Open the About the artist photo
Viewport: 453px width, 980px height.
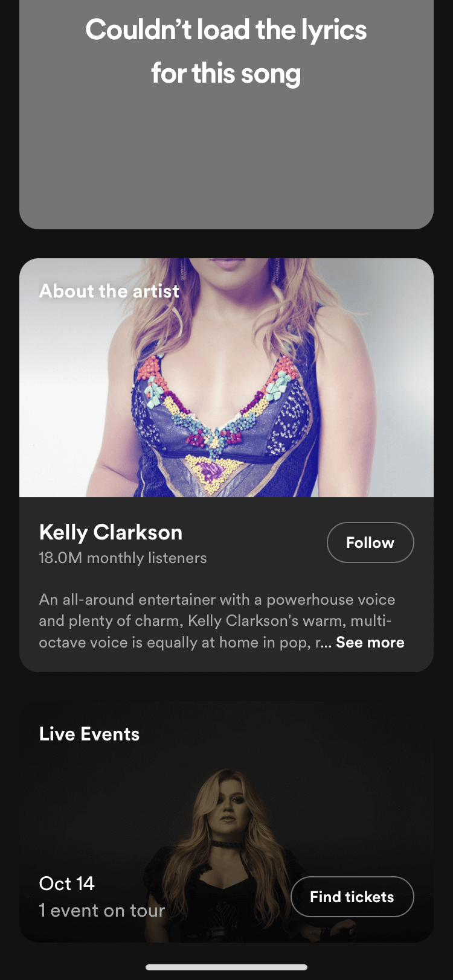click(x=226, y=378)
